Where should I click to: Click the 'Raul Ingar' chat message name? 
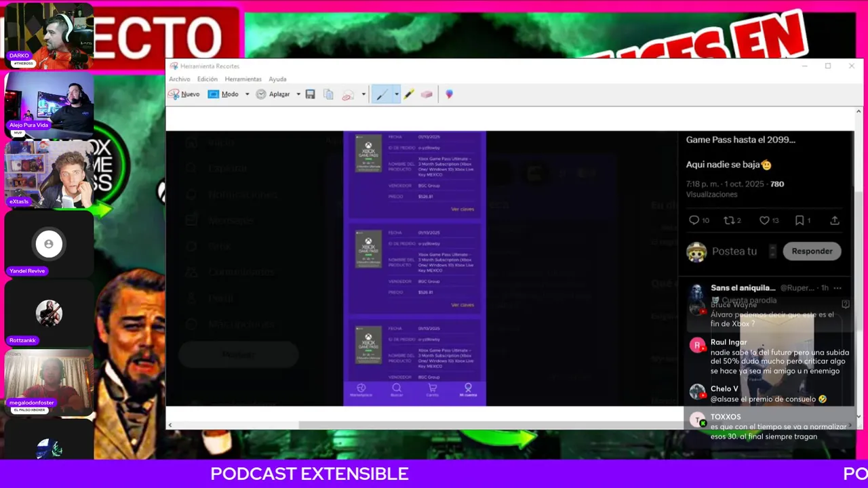(x=728, y=342)
